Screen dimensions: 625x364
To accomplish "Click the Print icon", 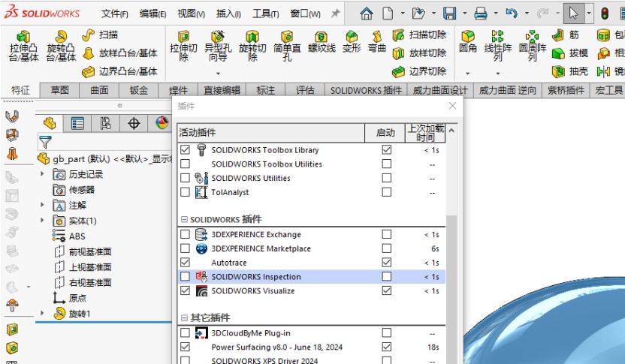I will pyautogui.click(x=481, y=14).
